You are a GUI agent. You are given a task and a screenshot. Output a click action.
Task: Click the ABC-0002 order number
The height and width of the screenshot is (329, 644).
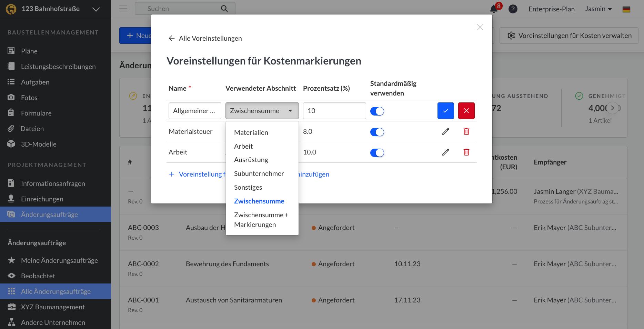click(143, 264)
